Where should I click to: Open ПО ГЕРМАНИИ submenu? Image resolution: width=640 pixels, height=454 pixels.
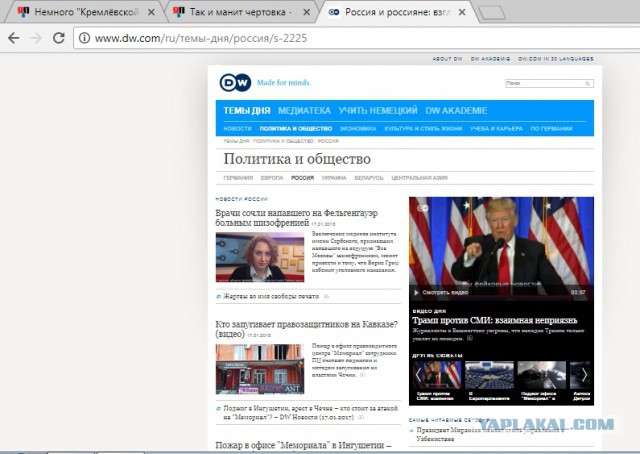(x=551, y=129)
